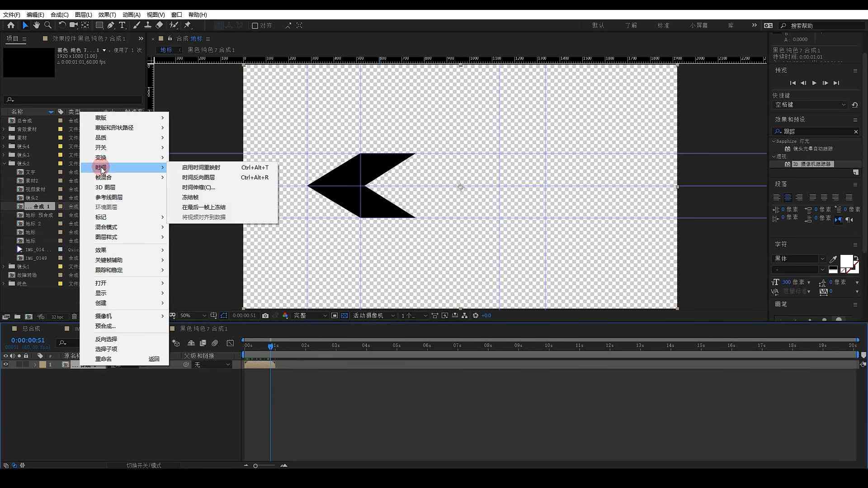Select the Rectangle shape tool
Viewport: 868px width, 488px height.
(x=99, y=25)
